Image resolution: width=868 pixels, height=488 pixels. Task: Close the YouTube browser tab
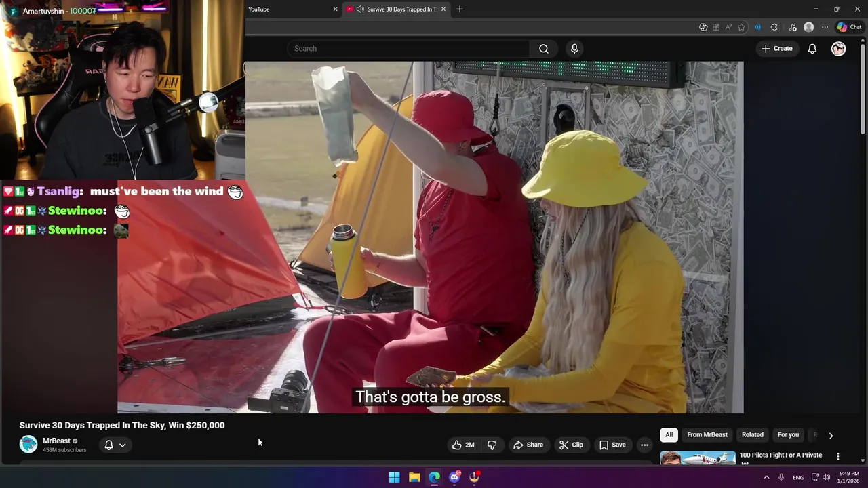click(335, 9)
